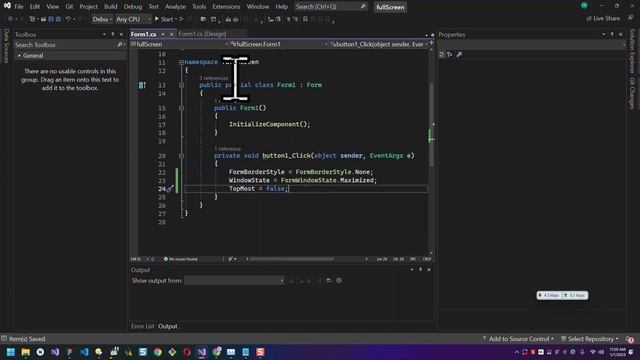Collapse the namespace block on line 11
Image resolution: width=640 pixels, height=360 pixels.
pyautogui.click(x=181, y=62)
